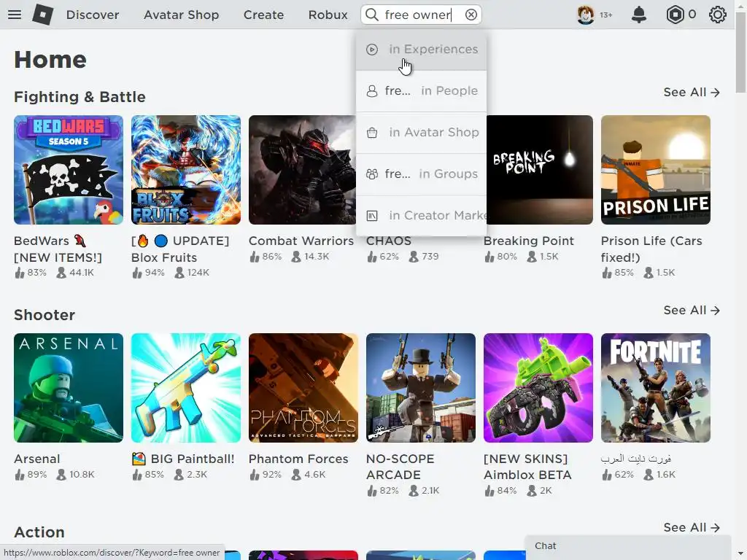The height and width of the screenshot is (560, 747).
Task: Open the BIG Paintball thumbnail
Action: [186, 388]
